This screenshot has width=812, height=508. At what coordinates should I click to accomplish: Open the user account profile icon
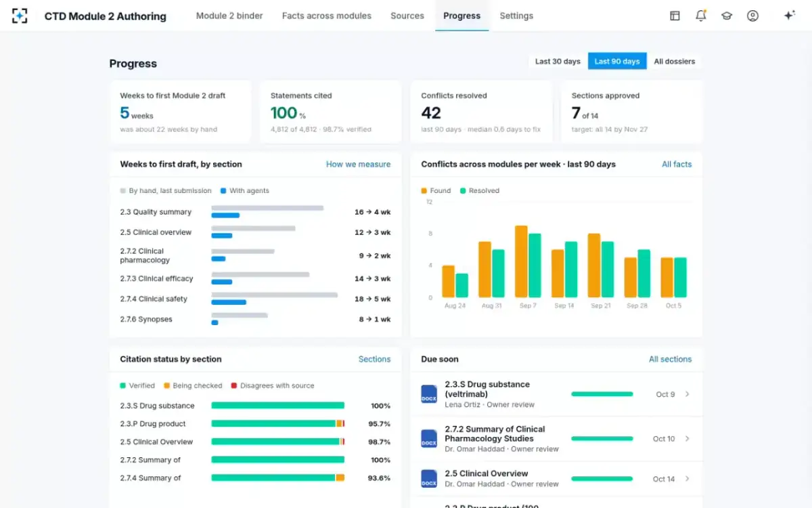tap(752, 16)
